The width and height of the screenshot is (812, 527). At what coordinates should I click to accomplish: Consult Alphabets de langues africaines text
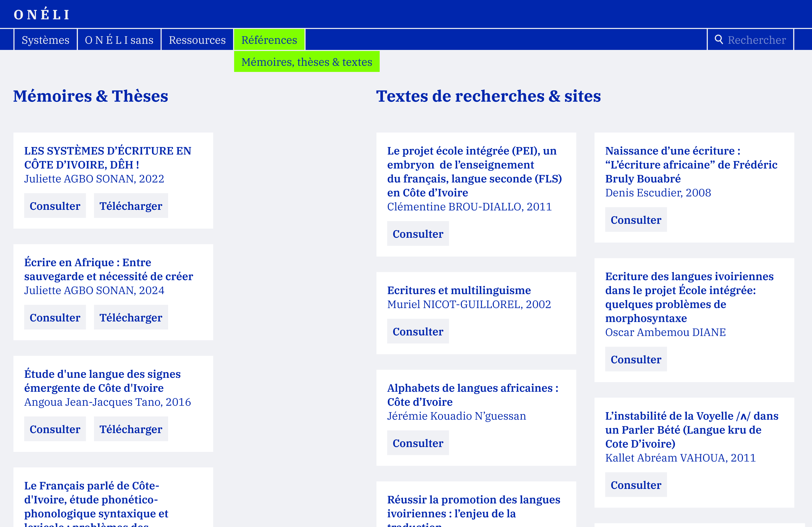point(418,443)
